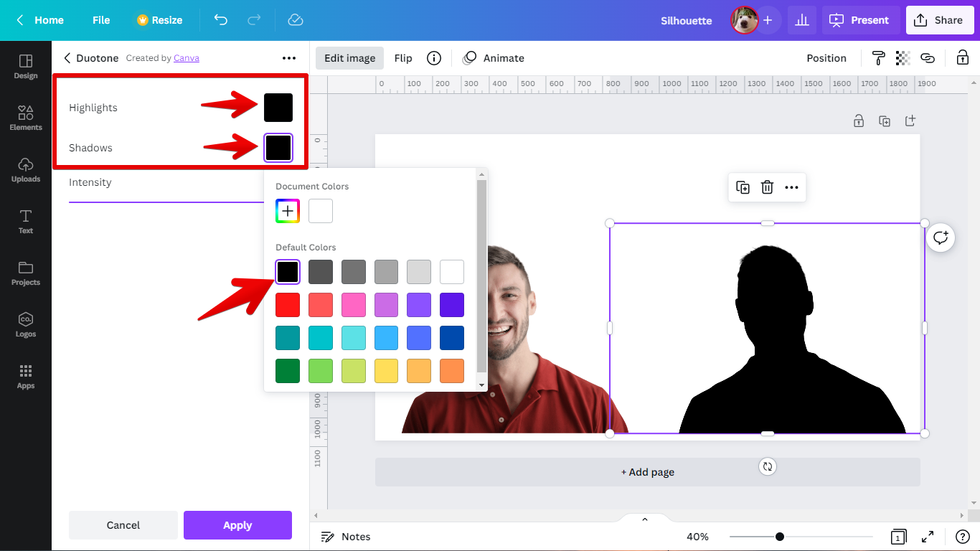Delete the selected image with trash icon

click(x=767, y=187)
